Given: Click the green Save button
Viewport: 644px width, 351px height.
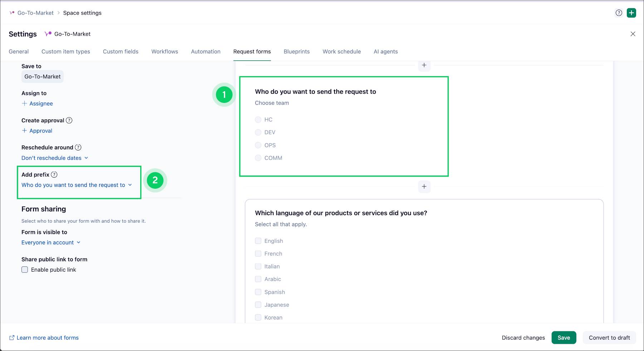Looking at the screenshot, I should (564, 337).
